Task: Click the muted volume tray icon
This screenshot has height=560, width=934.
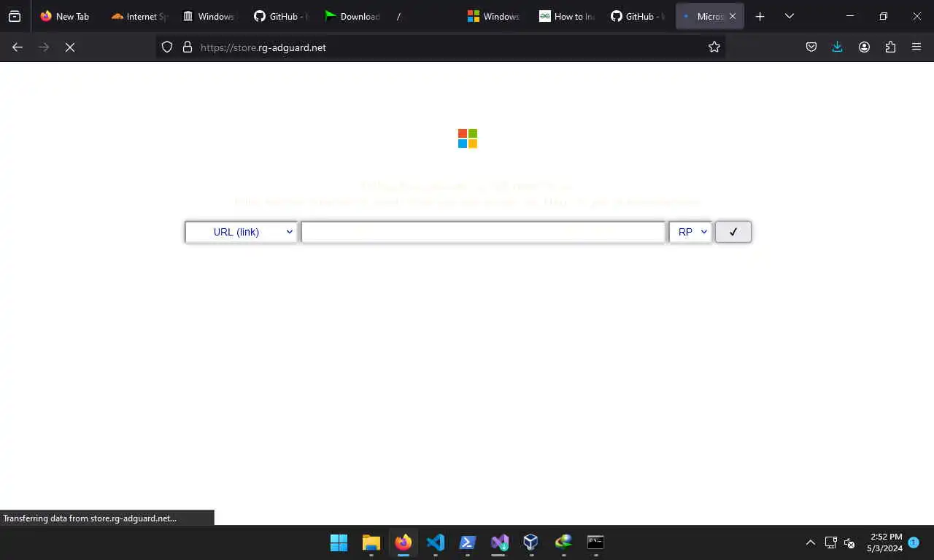Action: (x=849, y=542)
